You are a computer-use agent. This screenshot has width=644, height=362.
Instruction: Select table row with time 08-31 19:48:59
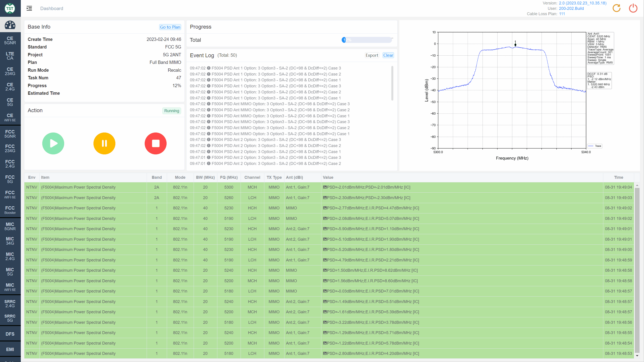(329, 260)
